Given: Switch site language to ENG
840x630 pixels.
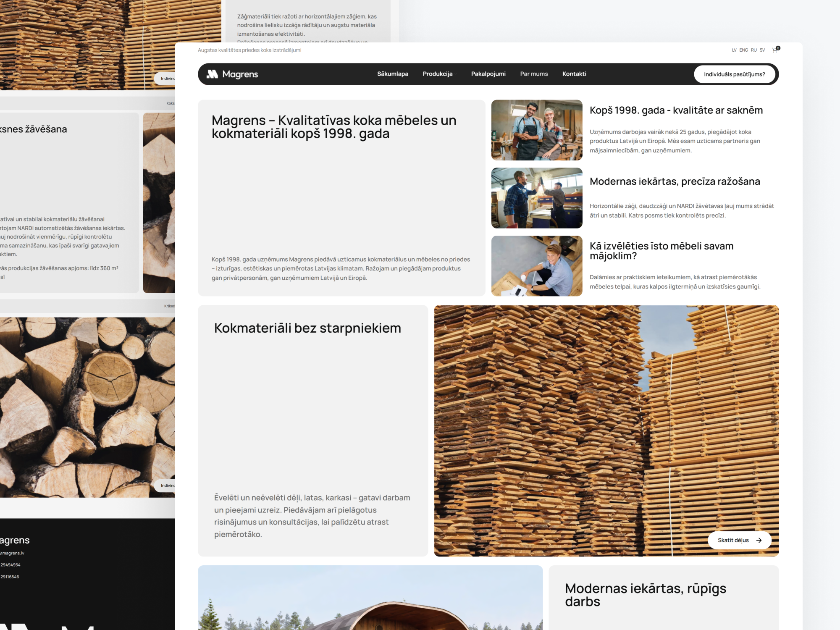Looking at the screenshot, I should tap(743, 50).
